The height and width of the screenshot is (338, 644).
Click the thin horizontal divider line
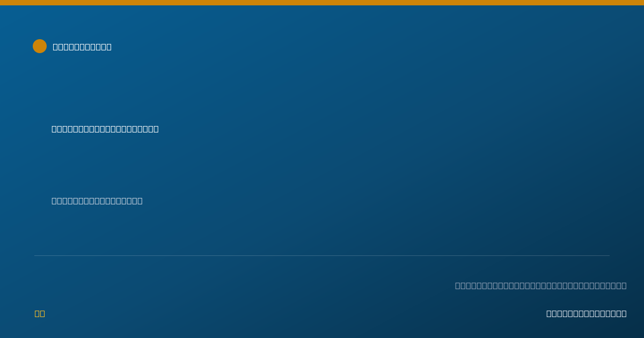(x=322, y=255)
